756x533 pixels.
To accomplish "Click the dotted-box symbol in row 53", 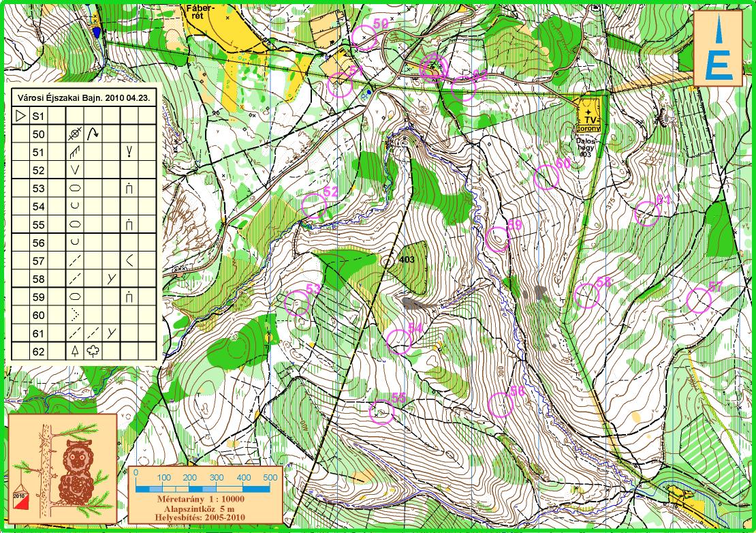I will tap(129, 188).
